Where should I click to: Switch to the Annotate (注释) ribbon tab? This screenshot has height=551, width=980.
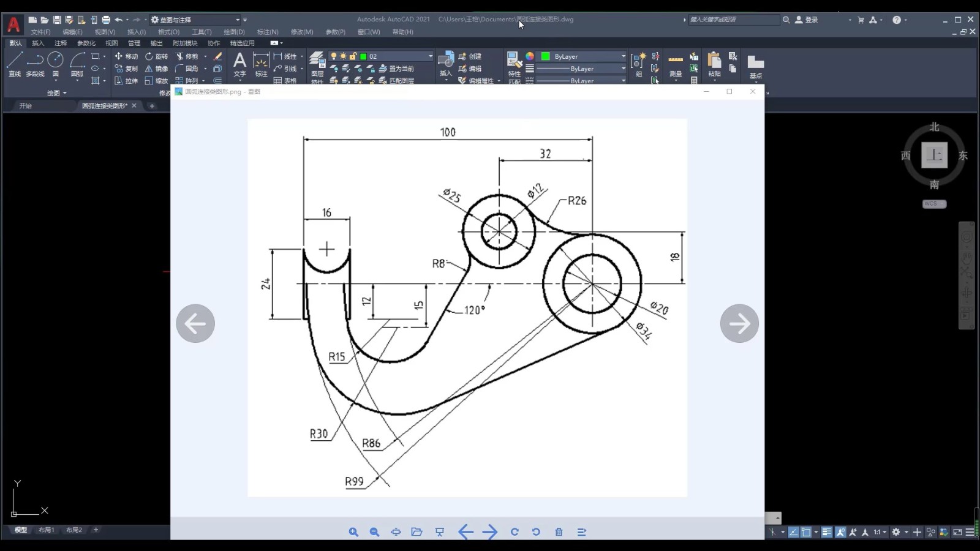pyautogui.click(x=61, y=43)
